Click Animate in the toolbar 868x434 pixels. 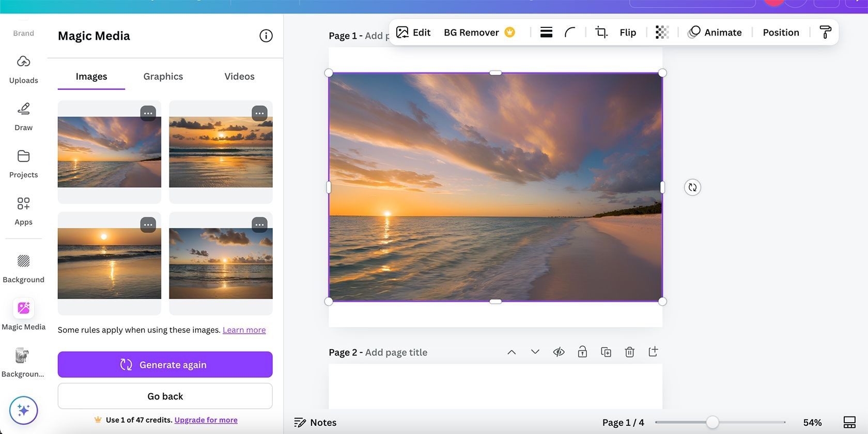[x=715, y=33]
